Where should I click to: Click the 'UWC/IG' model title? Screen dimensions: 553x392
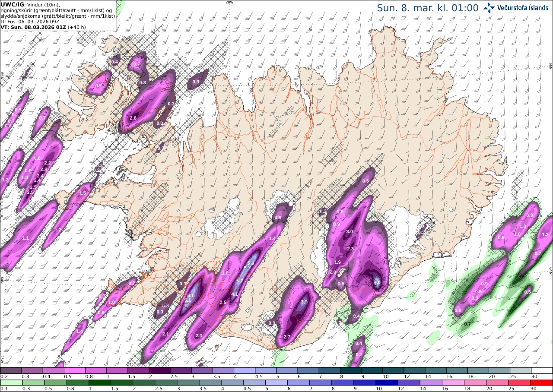[13, 4]
